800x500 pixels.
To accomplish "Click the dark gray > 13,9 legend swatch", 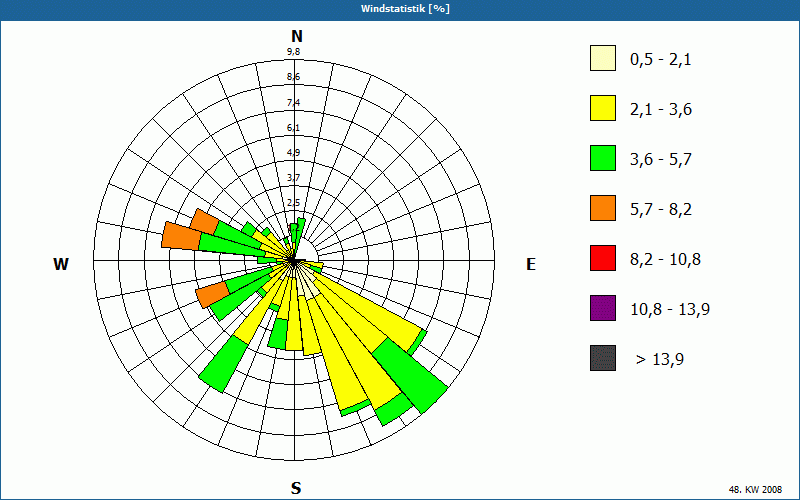I will click(603, 358).
